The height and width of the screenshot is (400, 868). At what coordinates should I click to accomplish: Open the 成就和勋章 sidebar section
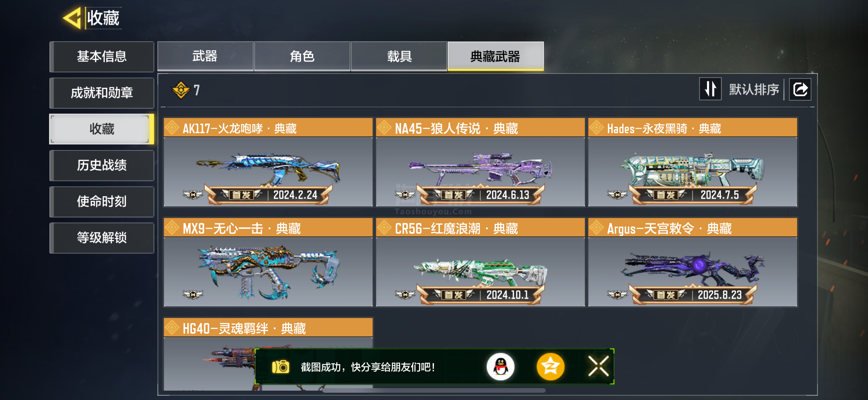point(102,93)
